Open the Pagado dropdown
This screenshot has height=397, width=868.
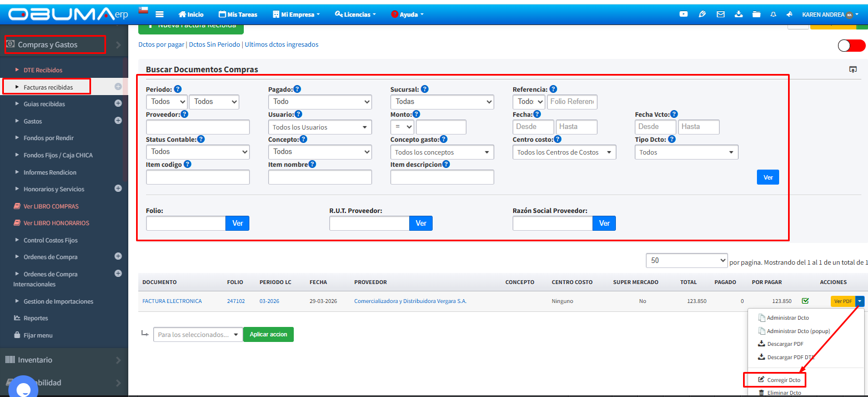(320, 102)
